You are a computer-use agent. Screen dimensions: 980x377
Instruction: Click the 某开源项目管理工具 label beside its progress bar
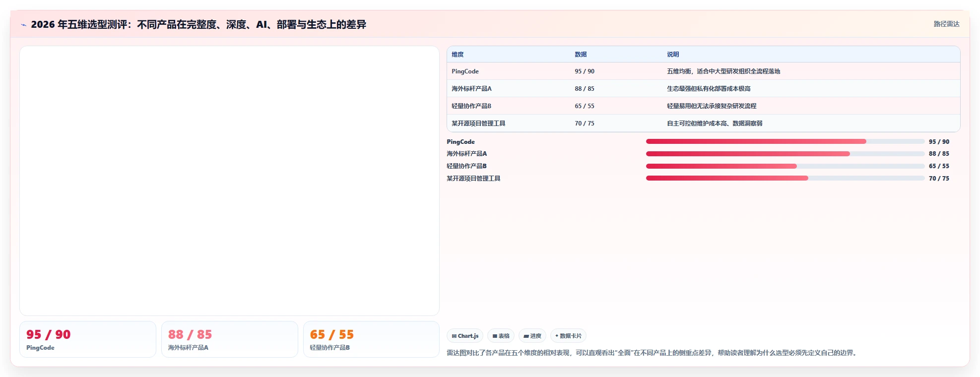(x=473, y=179)
